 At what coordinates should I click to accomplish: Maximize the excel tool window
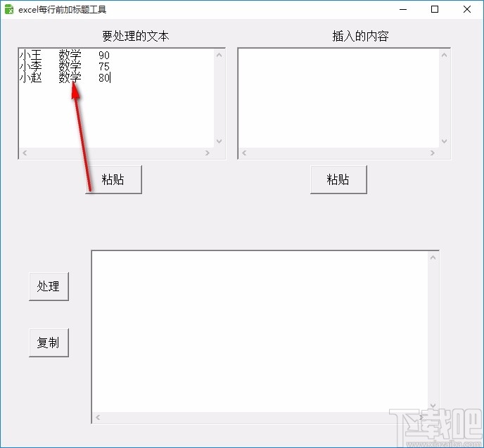[435, 9]
